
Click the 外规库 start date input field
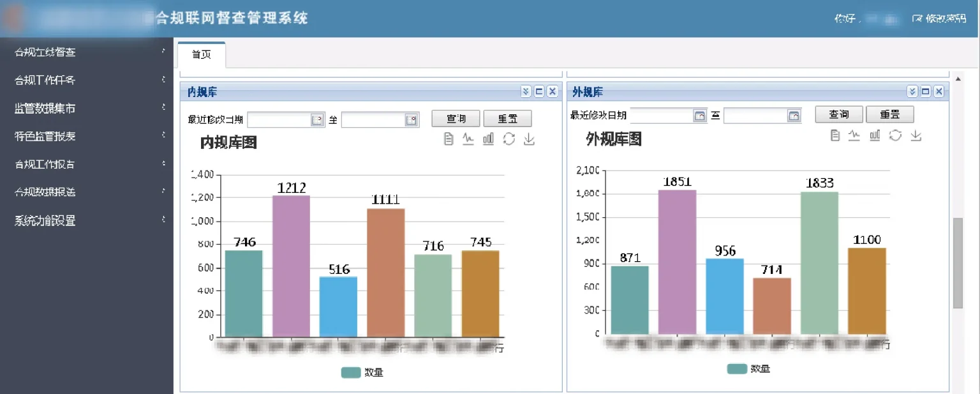point(660,116)
